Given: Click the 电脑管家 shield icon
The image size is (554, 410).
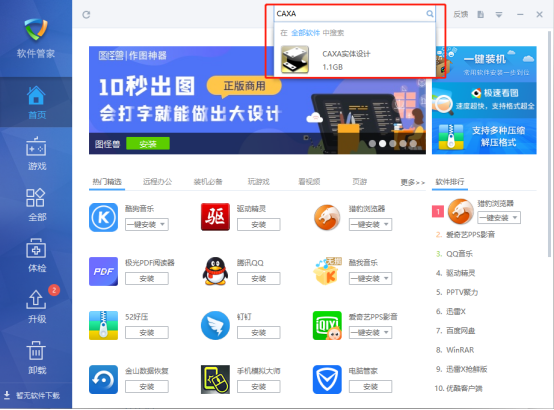Looking at the screenshot, I should (327, 379).
